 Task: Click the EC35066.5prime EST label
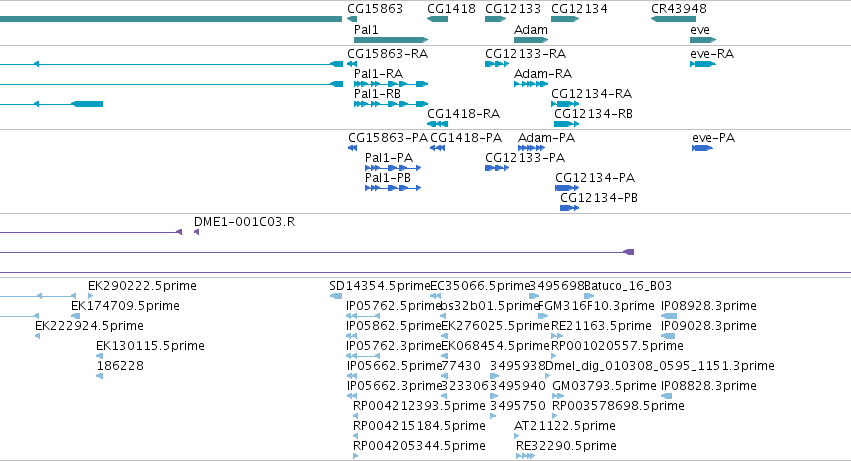click(x=480, y=286)
